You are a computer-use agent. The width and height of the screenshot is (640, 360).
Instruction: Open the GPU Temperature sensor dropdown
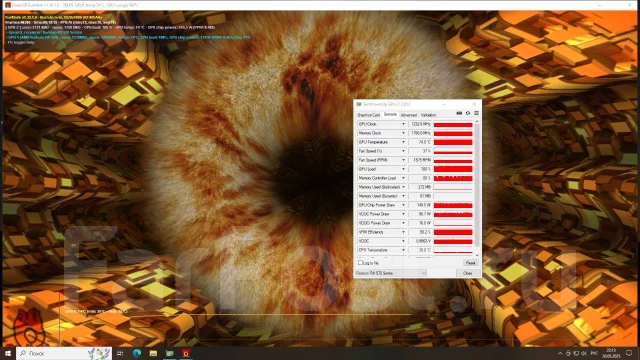[403, 142]
